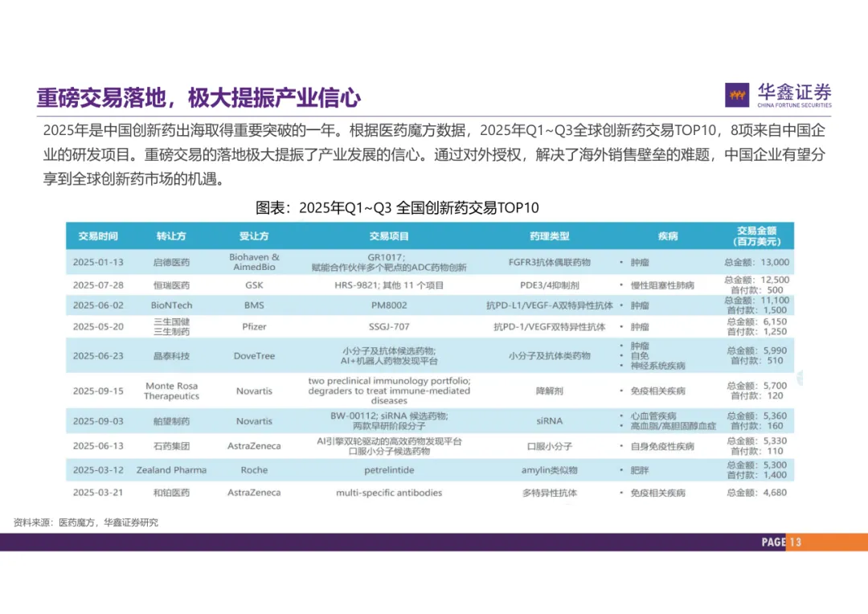This screenshot has height=614, width=868.
Task: Click the 疾病 column header
Action: [668, 235]
